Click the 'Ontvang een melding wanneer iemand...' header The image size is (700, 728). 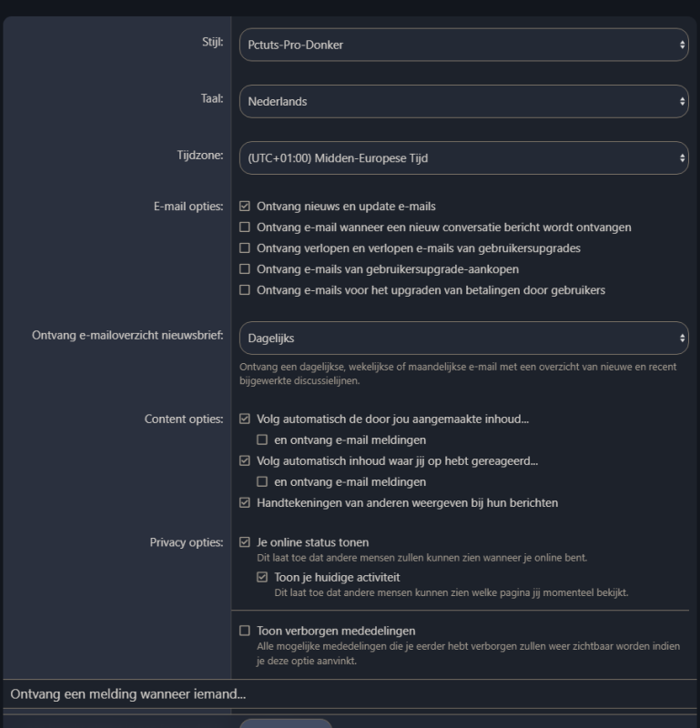tap(128, 694)
